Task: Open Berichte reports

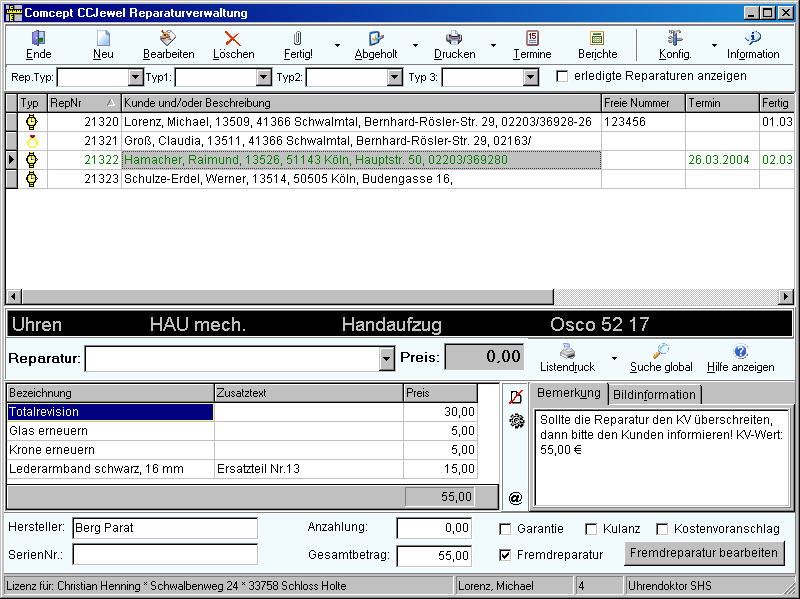Action: tap(597, 38)
